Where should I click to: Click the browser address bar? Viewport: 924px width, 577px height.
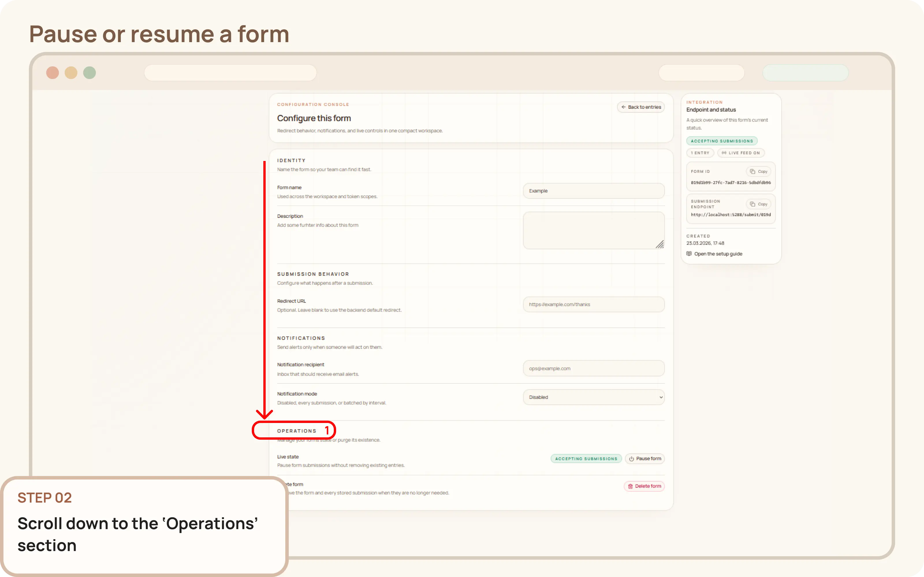230,72
